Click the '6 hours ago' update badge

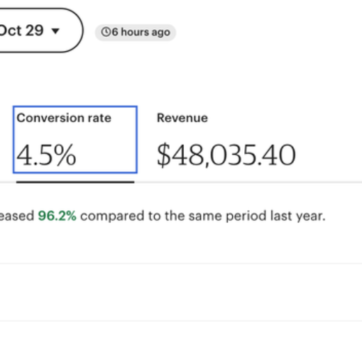[135, 32]
